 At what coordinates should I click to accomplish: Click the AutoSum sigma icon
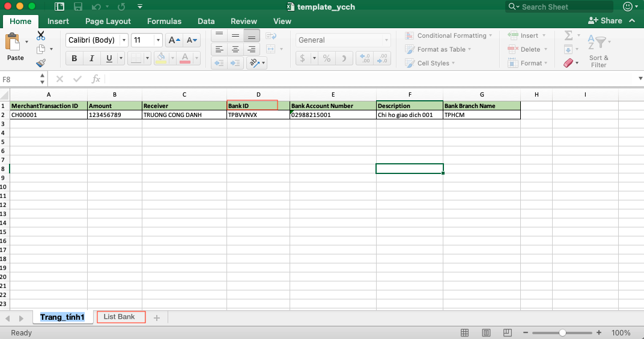[568, 36]
